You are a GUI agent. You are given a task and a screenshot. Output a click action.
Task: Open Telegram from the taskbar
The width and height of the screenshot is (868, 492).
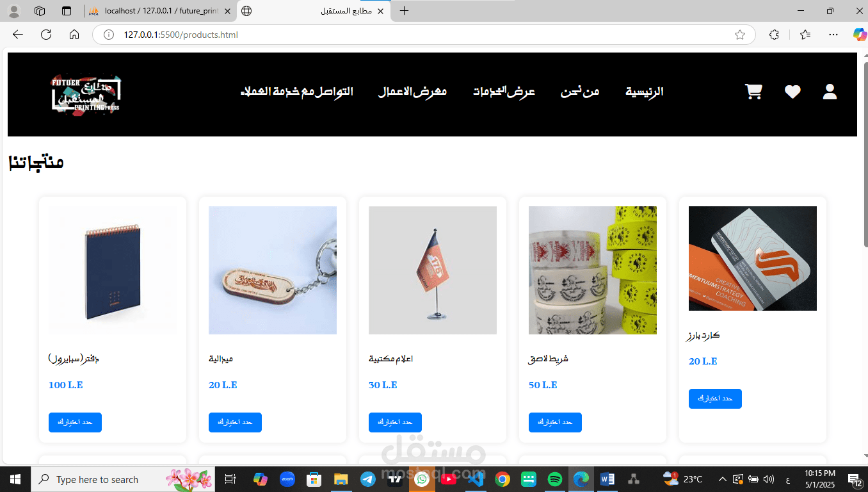tap(368, 479)
